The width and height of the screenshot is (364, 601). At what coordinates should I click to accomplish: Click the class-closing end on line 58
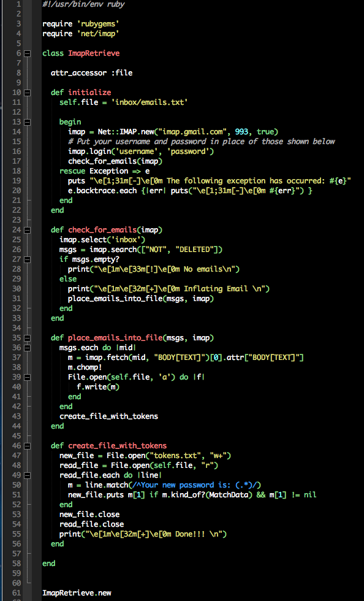click(48, 564)
